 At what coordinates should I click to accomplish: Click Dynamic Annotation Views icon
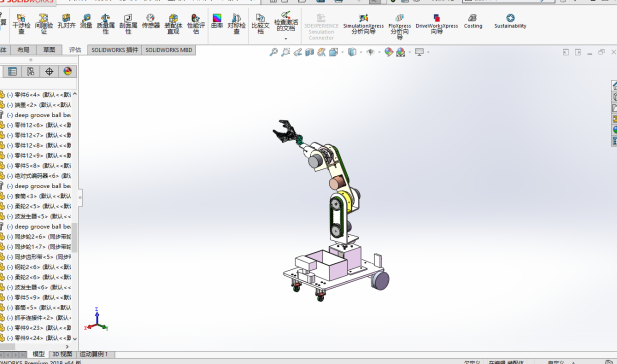321,52
